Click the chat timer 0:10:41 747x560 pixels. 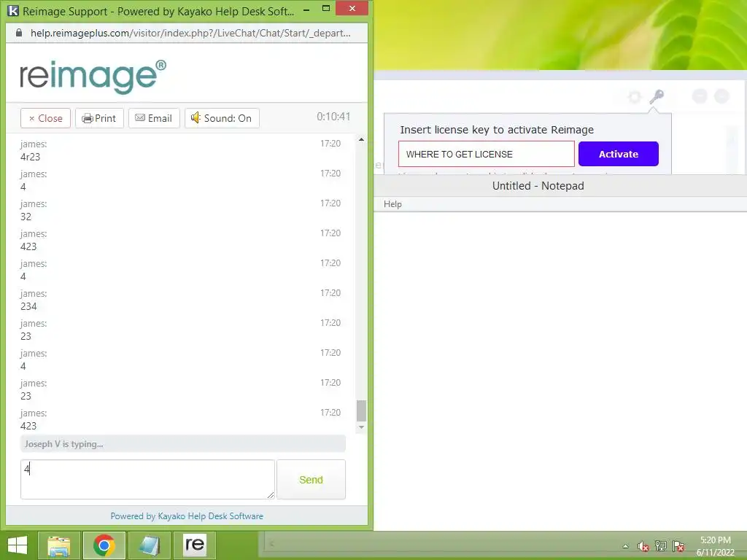(333, 117)
